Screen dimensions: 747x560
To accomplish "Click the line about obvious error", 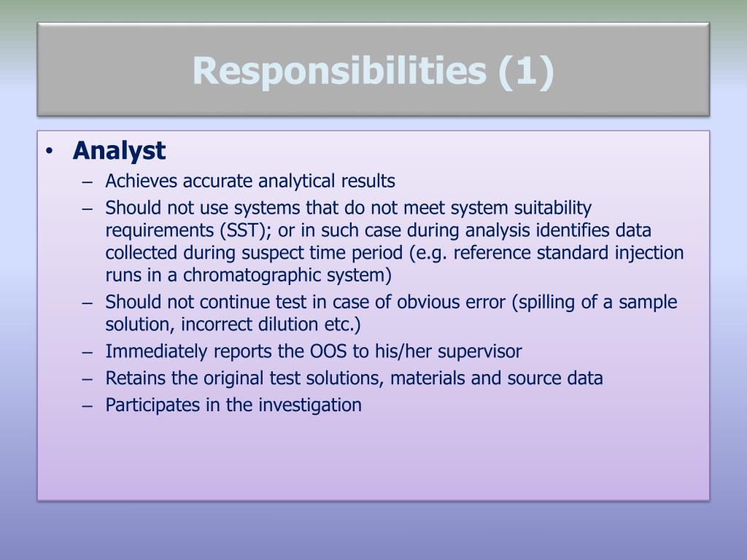I will [391, 313].
